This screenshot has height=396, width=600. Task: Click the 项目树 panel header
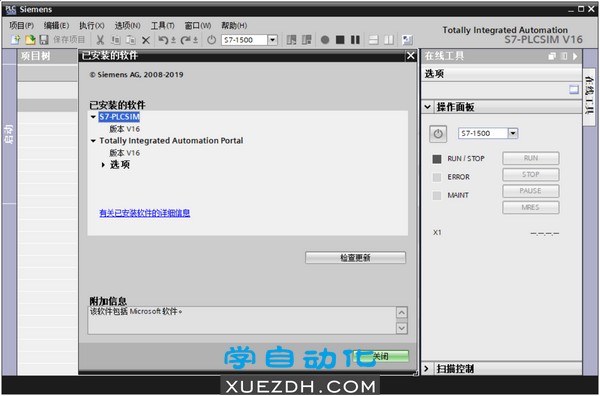click(47, 56)
